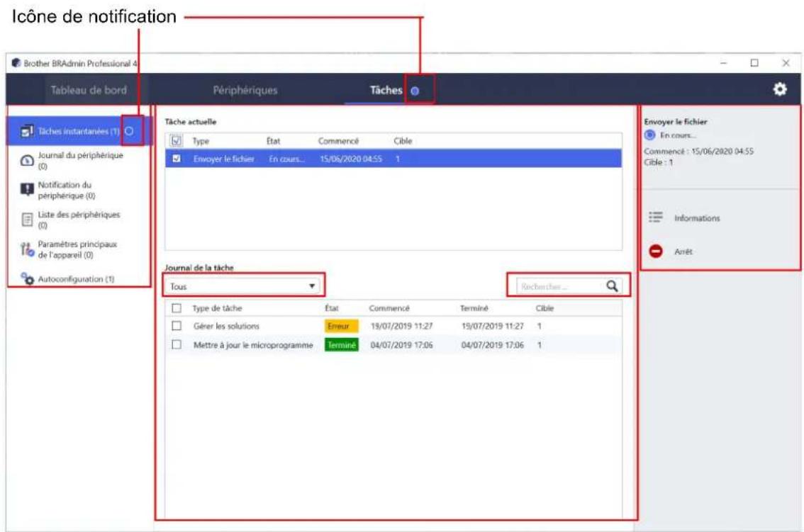804x532 pixels.
Task: Click the Autoconfiguration gears icon
Action: pyautogui.click(x=27, y=279)
